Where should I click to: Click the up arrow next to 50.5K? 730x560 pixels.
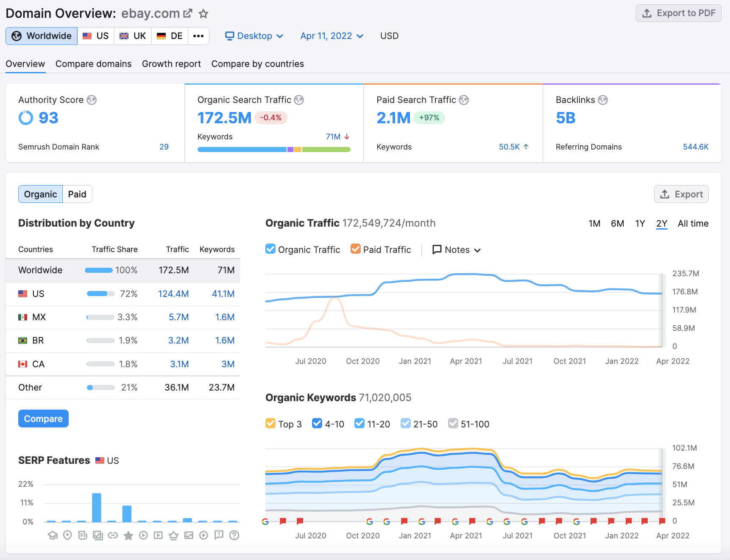(x=526, y=147)
